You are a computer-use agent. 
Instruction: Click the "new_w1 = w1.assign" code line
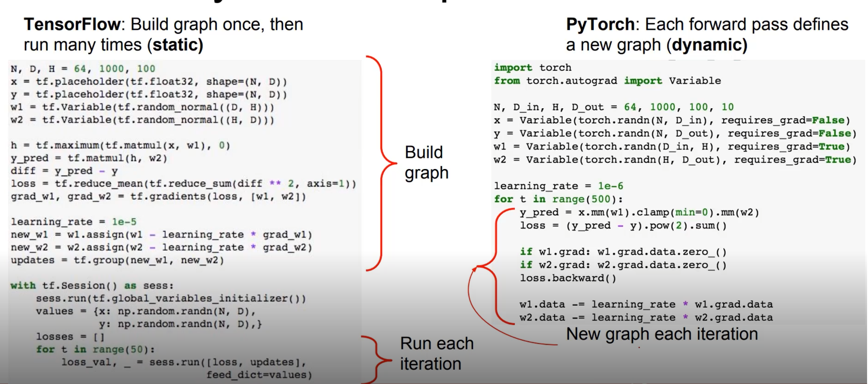(x=161, y=235)
